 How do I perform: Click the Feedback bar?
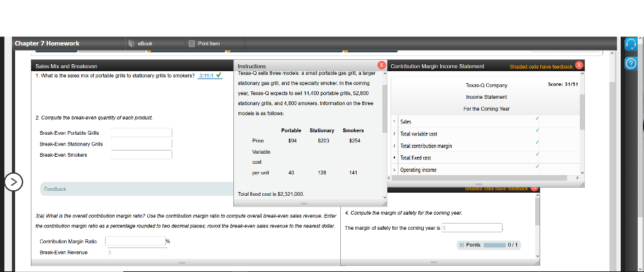click(x=136, y=189)
